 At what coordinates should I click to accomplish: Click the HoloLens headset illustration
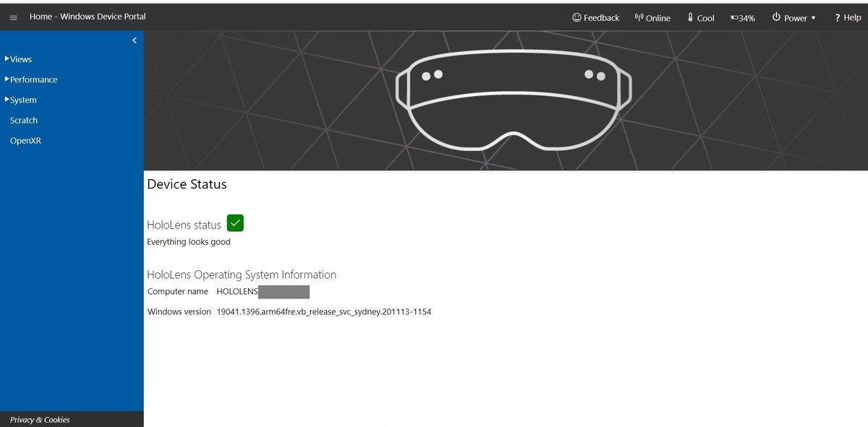coord(514,100)
